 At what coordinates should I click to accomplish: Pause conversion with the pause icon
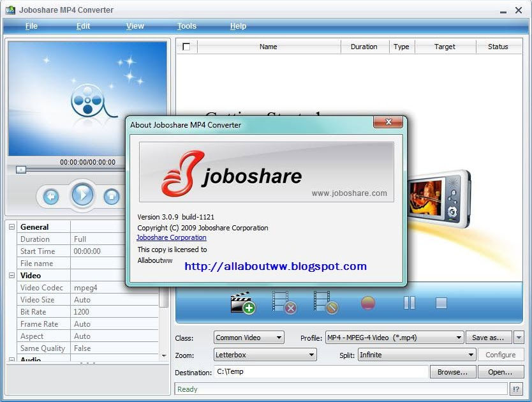[x=410, y=303]
